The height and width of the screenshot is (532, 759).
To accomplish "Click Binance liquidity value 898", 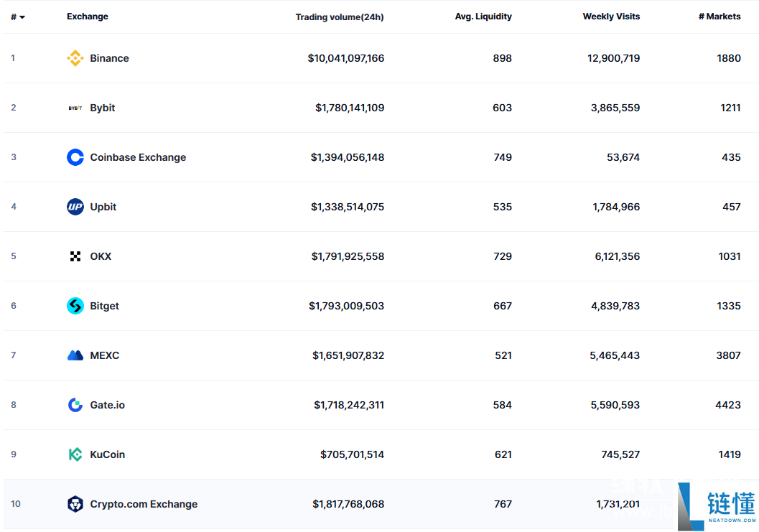I will (503, 58).
